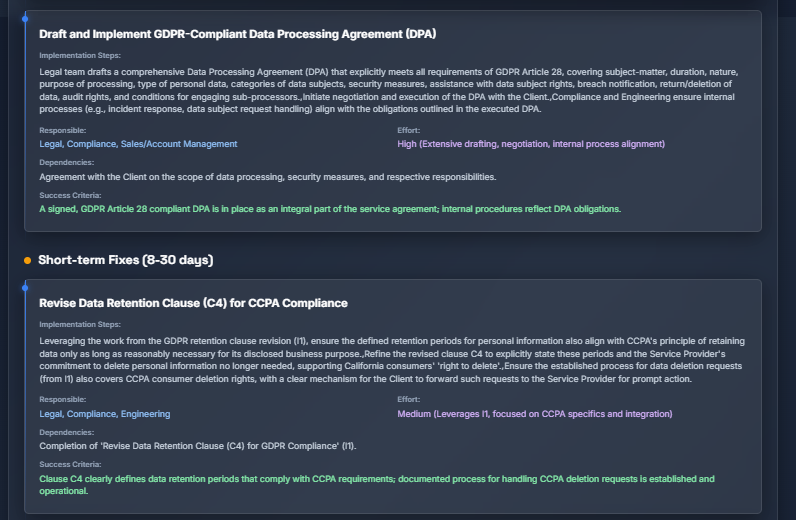The height and width of the screenshot is (520, 796).
Task: Click the DPA dependencies agreement text
Action: (x=268, y=177)
